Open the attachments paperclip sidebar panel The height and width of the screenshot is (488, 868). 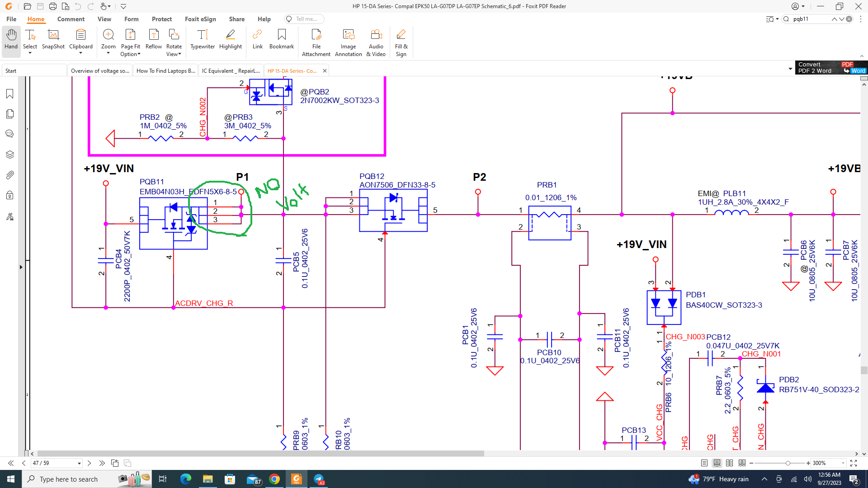click(10, 175)
